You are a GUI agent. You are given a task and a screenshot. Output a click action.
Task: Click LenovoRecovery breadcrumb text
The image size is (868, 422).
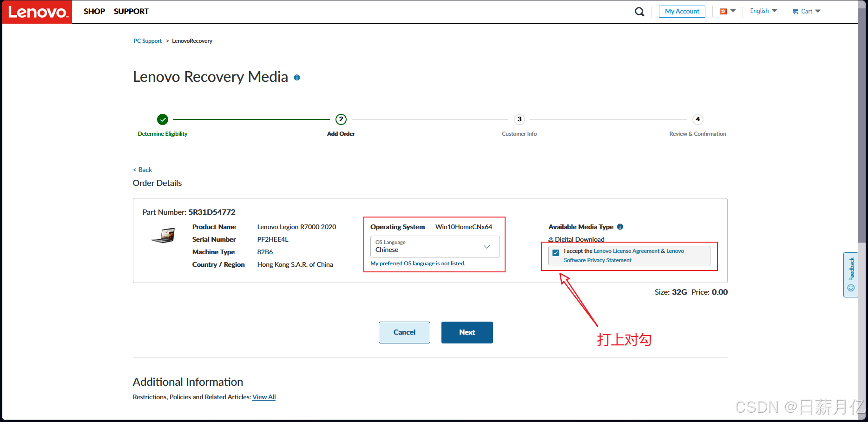tap(192, 41)
